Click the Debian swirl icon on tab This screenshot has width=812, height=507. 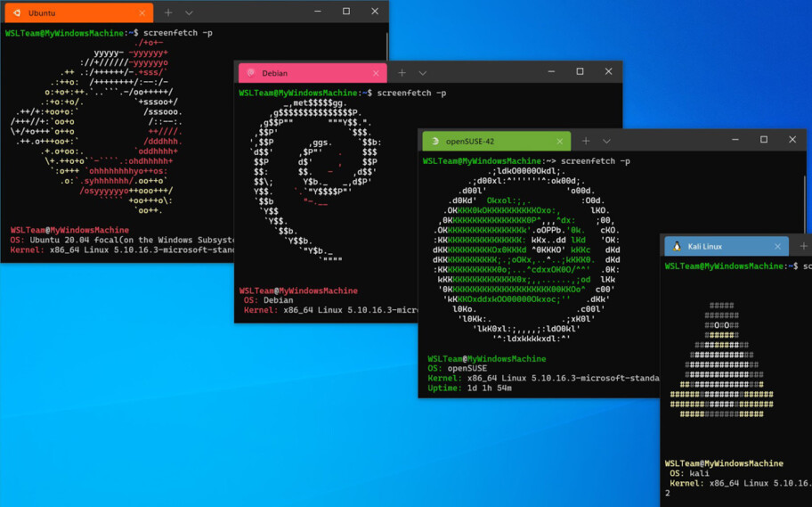251,73
